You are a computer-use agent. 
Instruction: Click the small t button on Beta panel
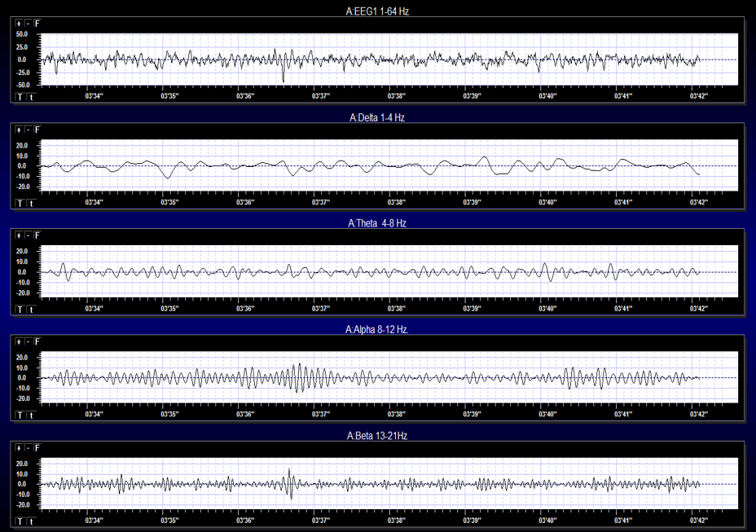(31, 521)
